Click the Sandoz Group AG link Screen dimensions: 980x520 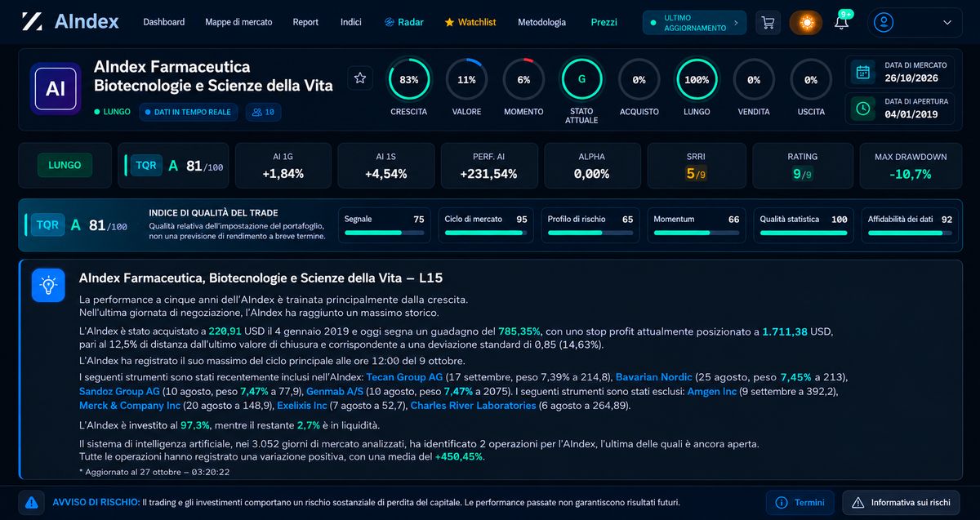click(x=119, y=392)
